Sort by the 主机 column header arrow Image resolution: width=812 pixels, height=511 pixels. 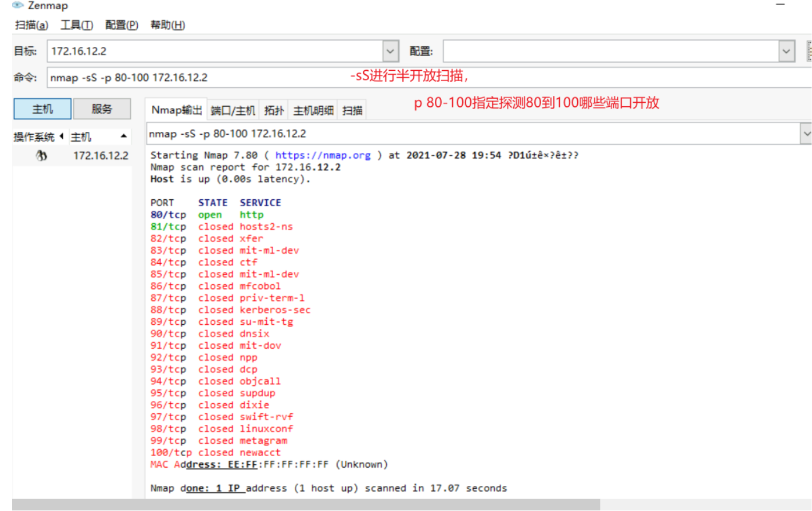click(123, 136)
